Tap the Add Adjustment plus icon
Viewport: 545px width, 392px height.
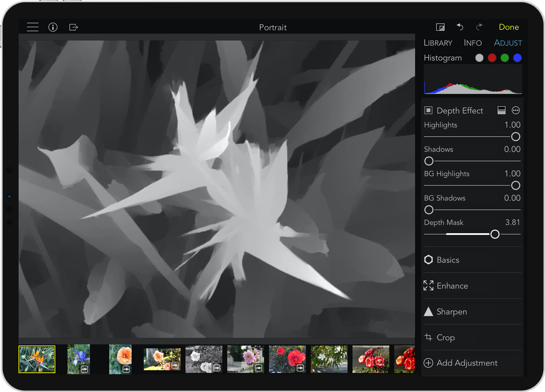coord(428,363)
